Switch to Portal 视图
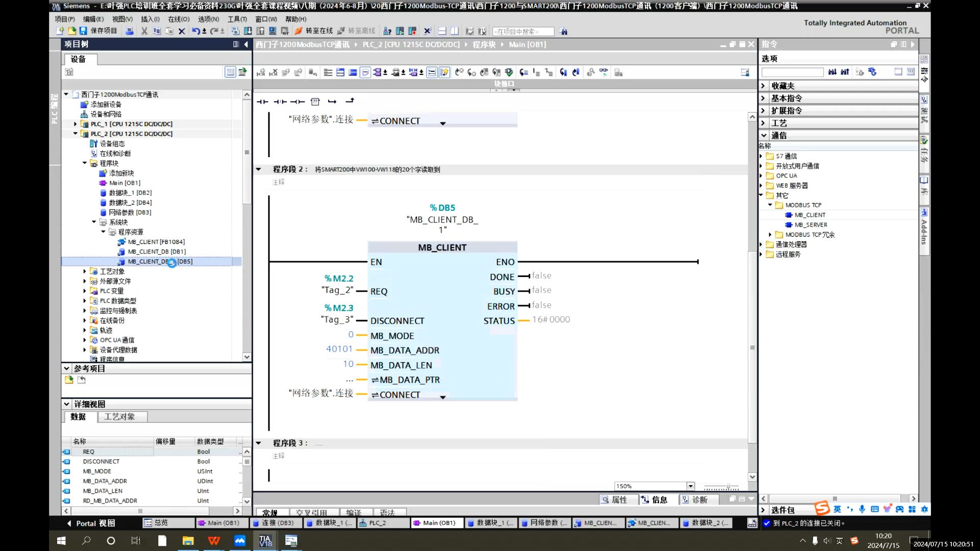 [91, 523]
